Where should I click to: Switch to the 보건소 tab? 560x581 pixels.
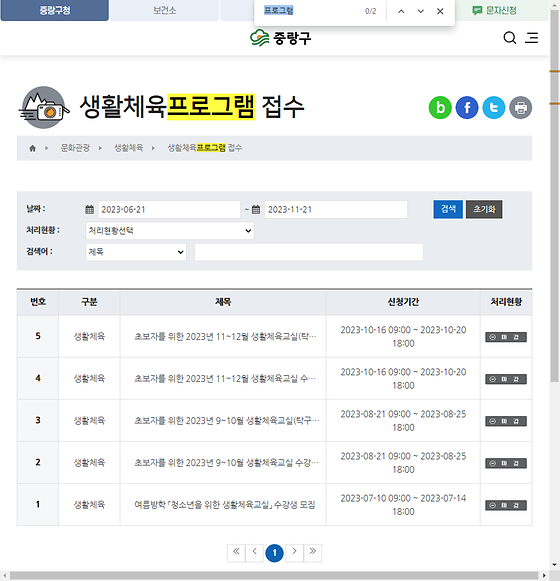click(165, 10)
